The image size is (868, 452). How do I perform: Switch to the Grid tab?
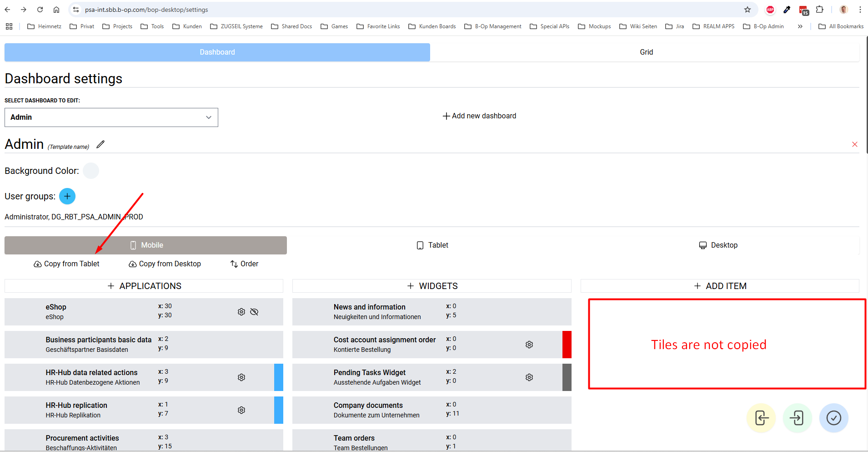646,52
